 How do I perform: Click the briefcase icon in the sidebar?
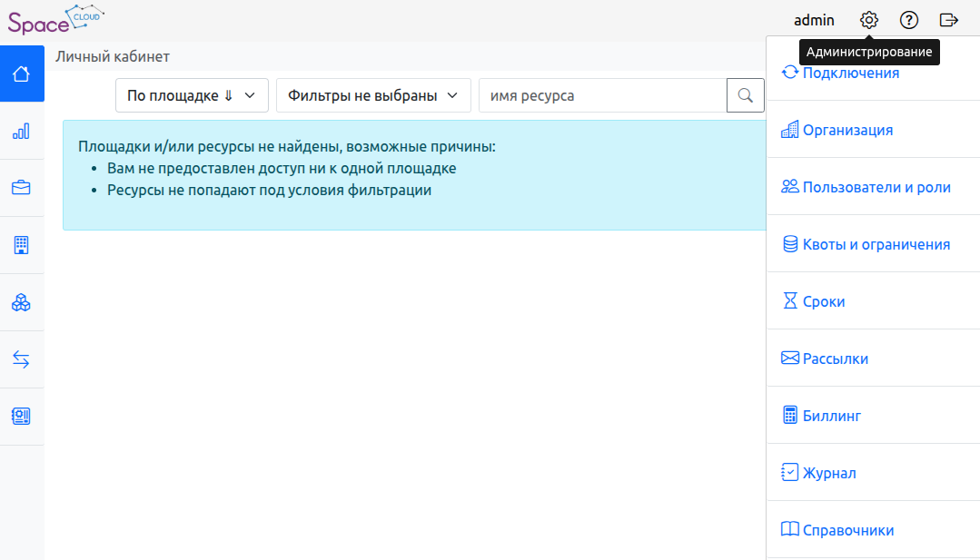22,188
